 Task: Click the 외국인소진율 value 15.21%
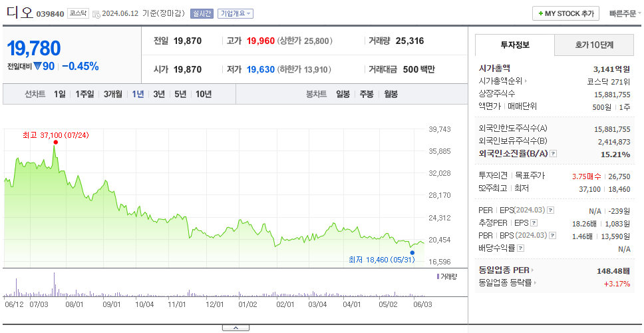[617, 155]
